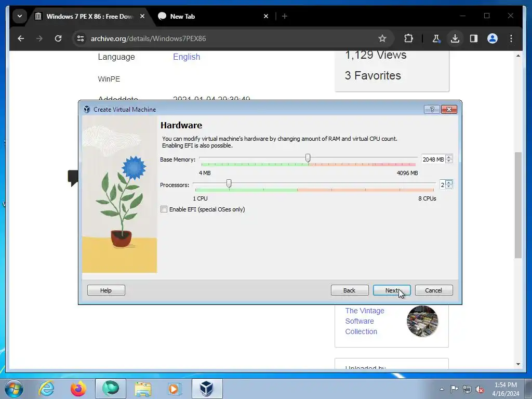Open Windows Media Player from taskbar
This screenshot has height=399, width=532.
tap(175, 389)
